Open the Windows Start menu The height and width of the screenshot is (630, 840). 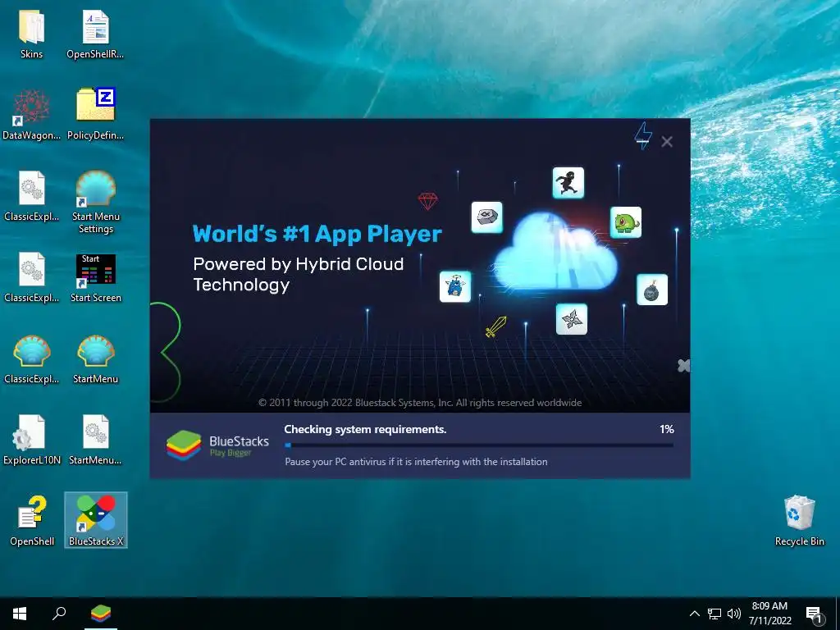20,614
